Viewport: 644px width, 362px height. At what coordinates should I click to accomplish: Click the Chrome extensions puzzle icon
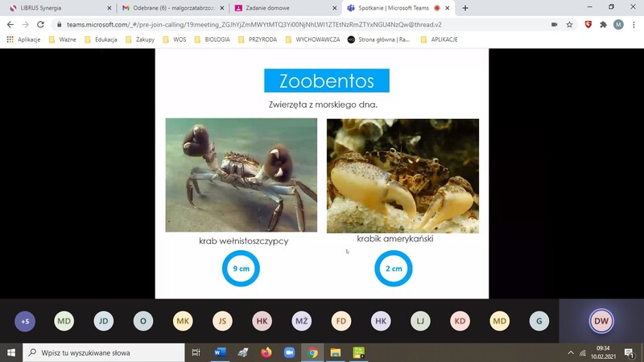click(603, 25)
